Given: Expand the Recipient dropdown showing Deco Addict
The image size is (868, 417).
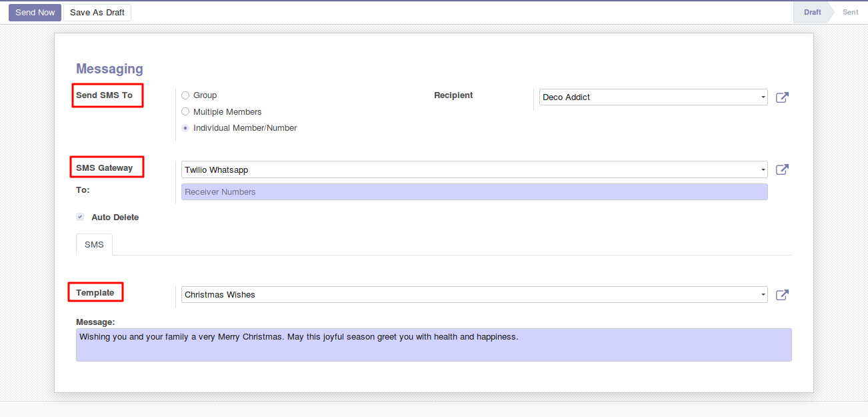Looking at the screenshot, I should click(x=653, y=97).
